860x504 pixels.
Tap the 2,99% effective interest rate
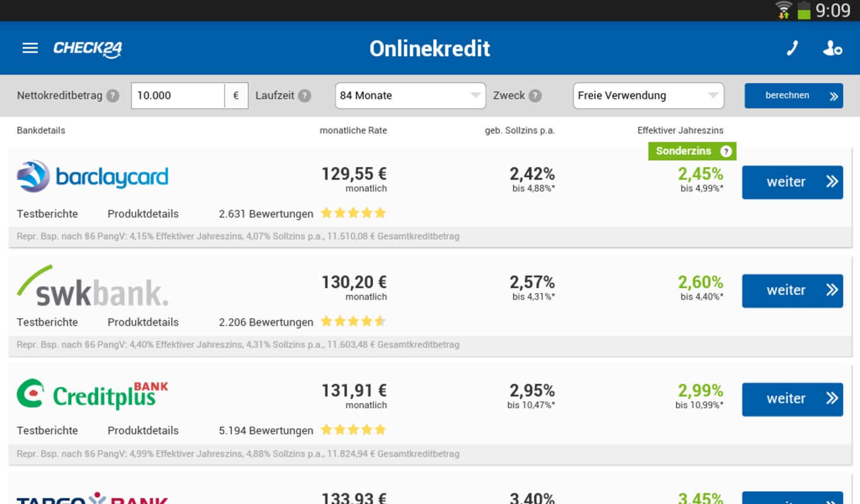(x=701, y=391)
